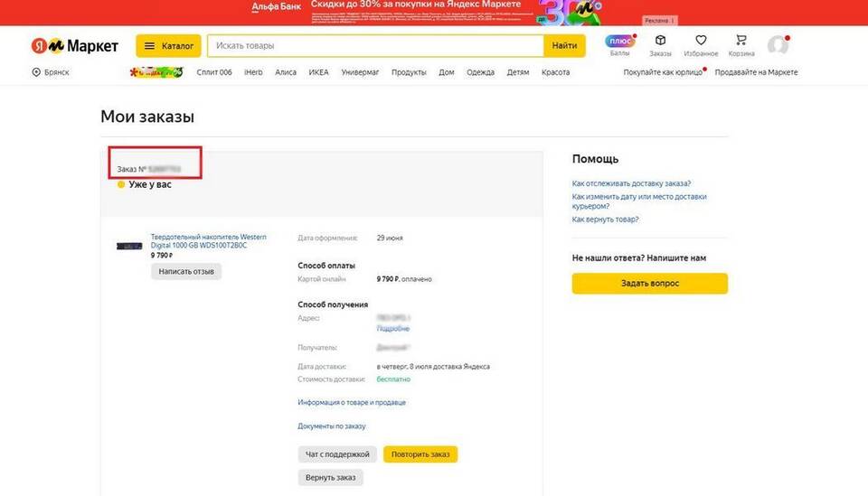Screen dimensions: 868x496
Task: Open Информация о товаре и продавце link
Action: (352, 403)
